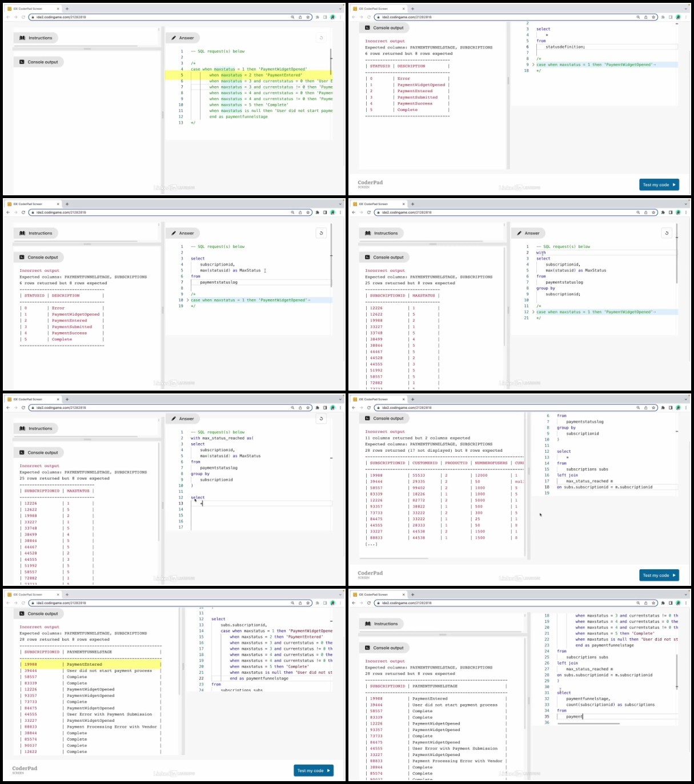Test my code button beside statusdefinition query
Image resolution: width=694 pixels, height=784 pixels.
tap(659, 184)
